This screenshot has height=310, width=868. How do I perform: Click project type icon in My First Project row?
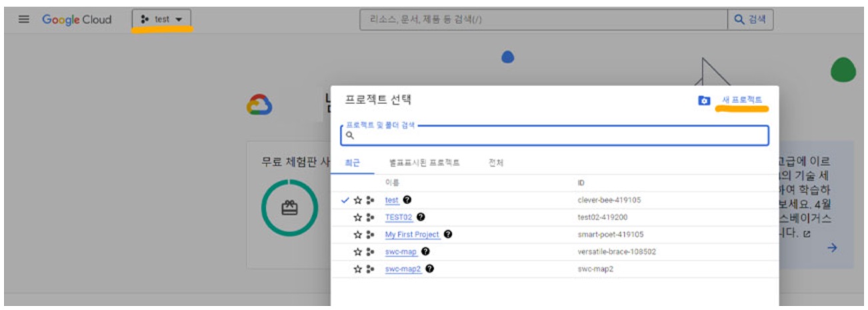point(371,235)
